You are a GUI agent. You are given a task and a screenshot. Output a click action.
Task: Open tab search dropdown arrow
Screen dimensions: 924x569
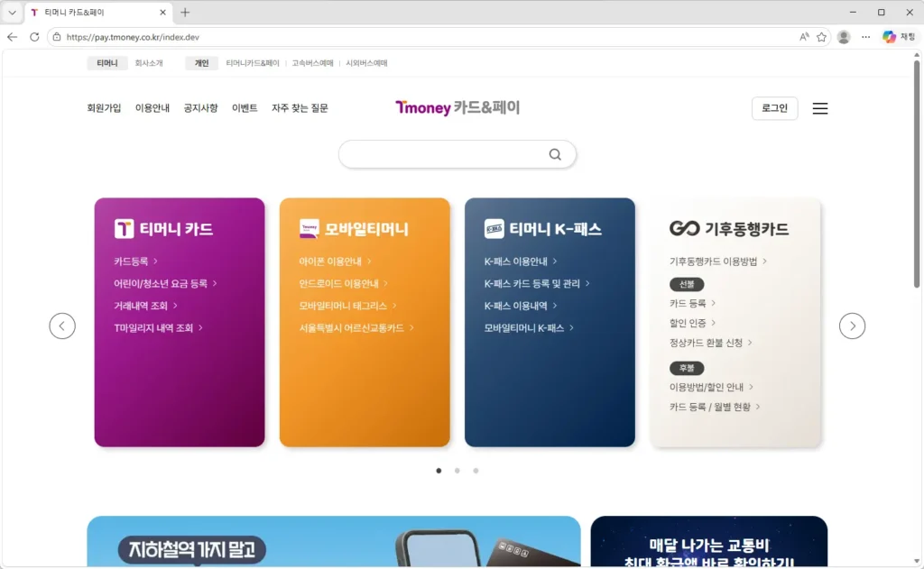[12, 13]
